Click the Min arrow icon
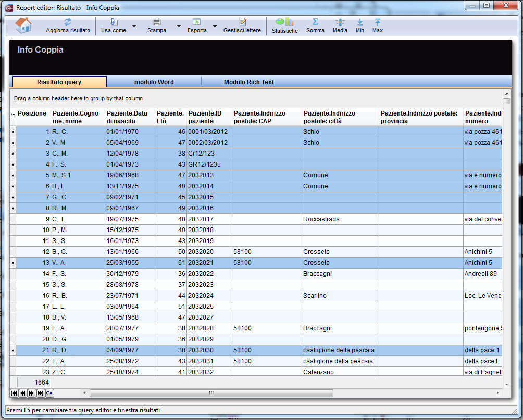 tap(360, 22)
